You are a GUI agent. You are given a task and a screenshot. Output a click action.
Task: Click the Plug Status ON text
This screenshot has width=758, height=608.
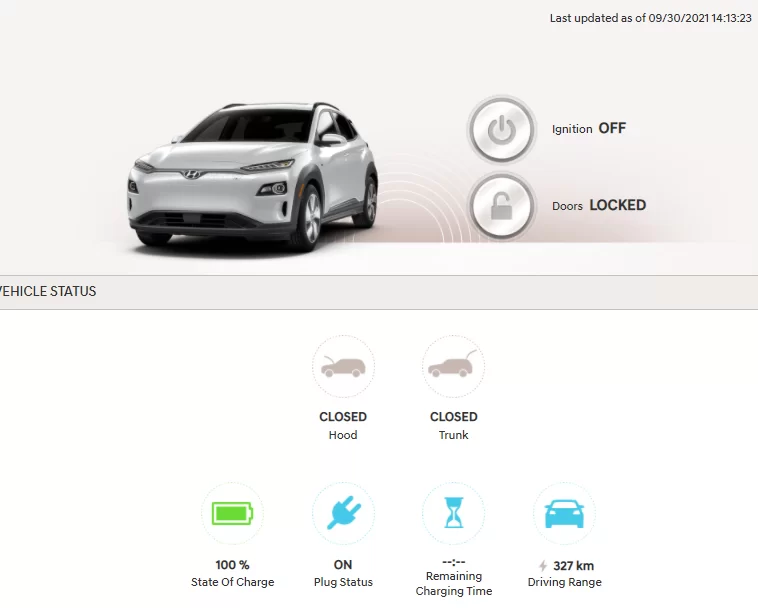(x=343, y=573)
